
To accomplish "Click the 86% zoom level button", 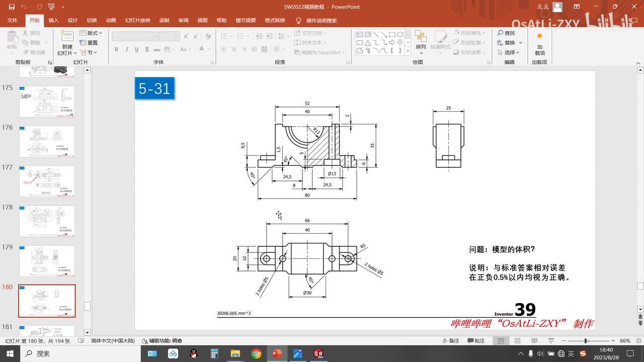I will click(625, 341).
